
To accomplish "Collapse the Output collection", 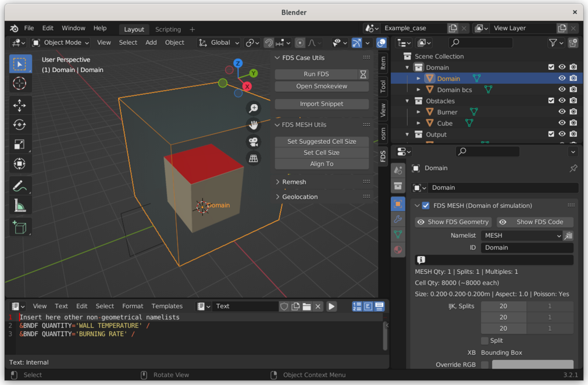I will point(407,134).
